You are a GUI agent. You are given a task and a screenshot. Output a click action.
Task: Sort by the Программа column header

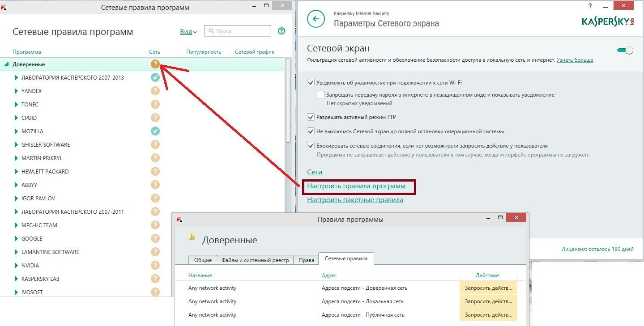[x=27, y=52]
